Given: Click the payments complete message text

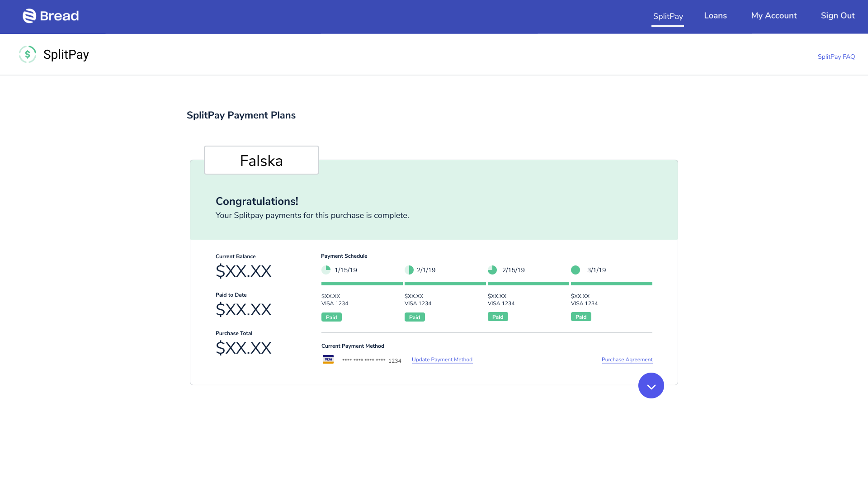Looking at the screenshot, I should pyautogui.click(x=312, y=215).
